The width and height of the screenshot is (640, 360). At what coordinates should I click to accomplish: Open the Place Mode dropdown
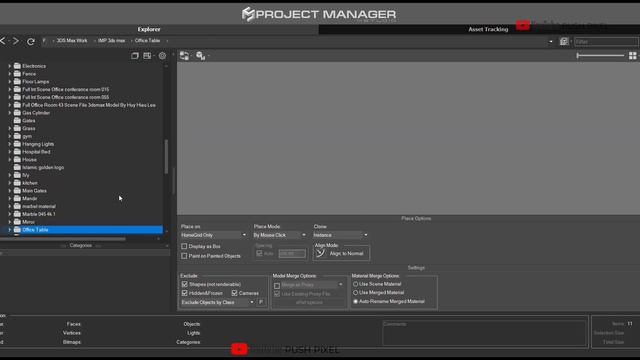(280, 235)
